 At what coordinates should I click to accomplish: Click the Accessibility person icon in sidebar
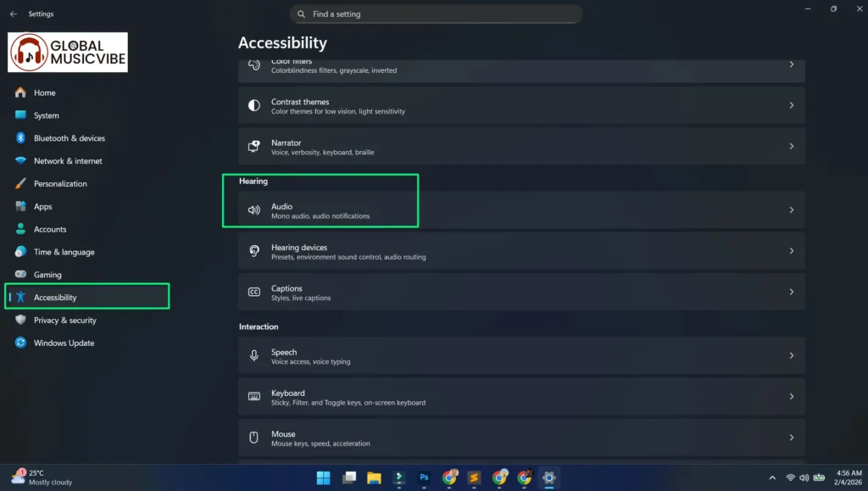(20, 297)
